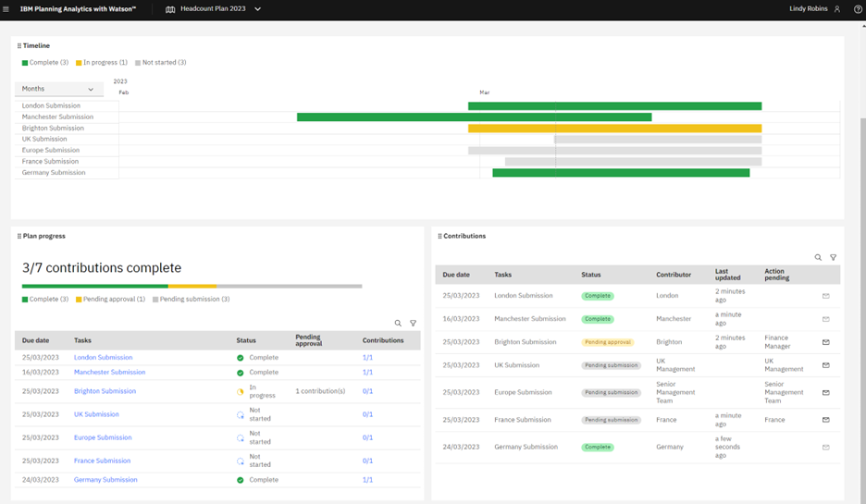
Task: Open the hamburger navigation menu
Action: pyautogui.click(x=6, y=9)
